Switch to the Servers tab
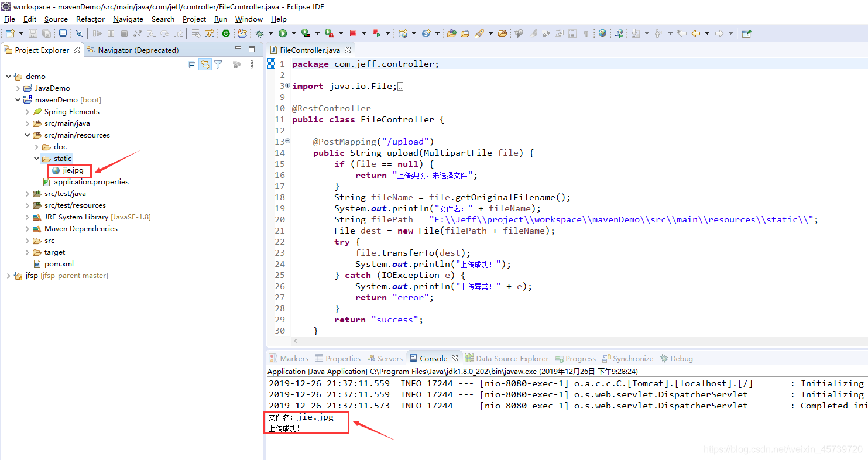This screenshot has width=868, height=460. 385,358
